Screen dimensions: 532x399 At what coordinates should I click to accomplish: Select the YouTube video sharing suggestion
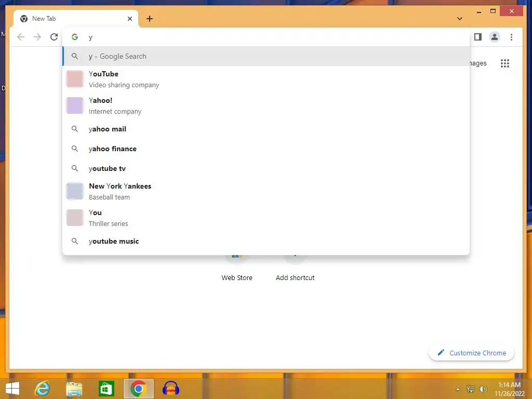point(266,79)
